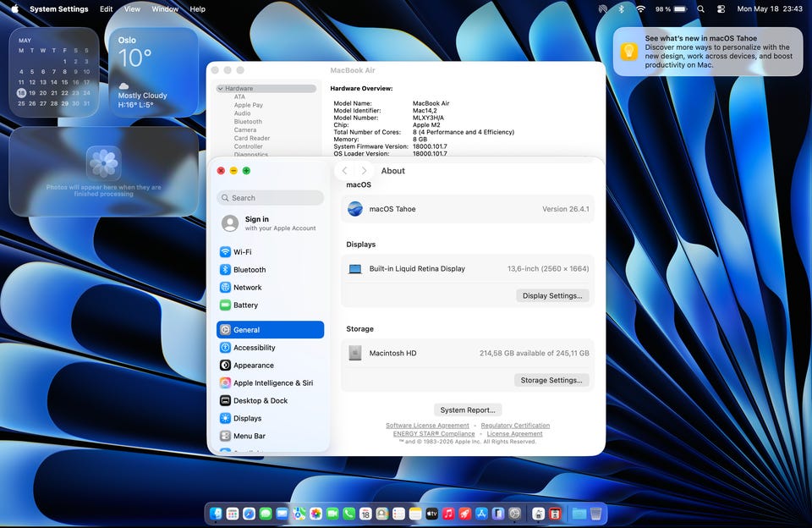The image size is (812, 528).
Task: Select Accessibility in the sidebar
Action: pos(271,348)
